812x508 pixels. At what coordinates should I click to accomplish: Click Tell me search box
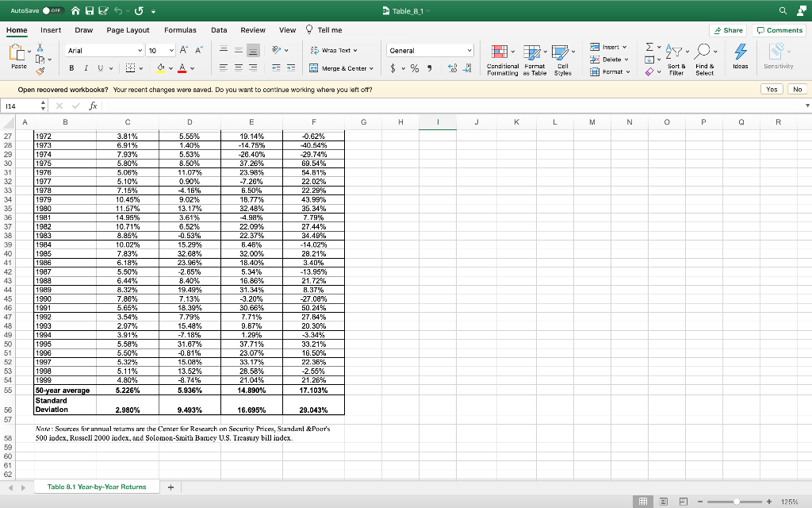(x=324, y=30)
